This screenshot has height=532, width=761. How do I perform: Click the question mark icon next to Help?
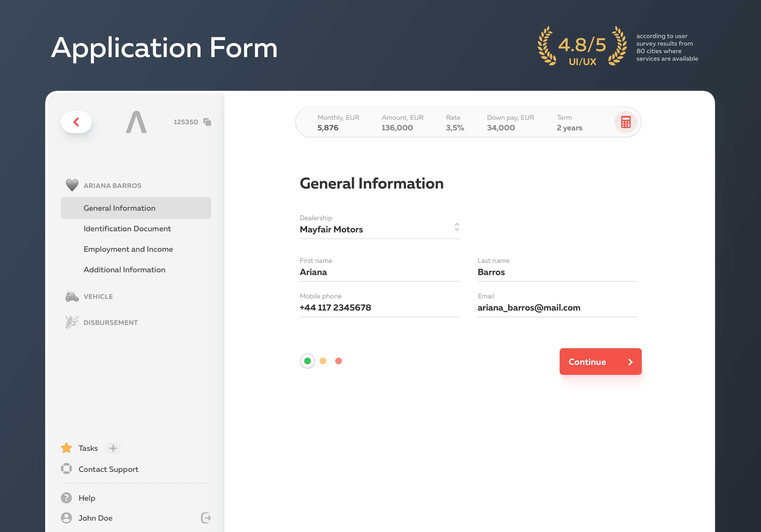point(66,498)
